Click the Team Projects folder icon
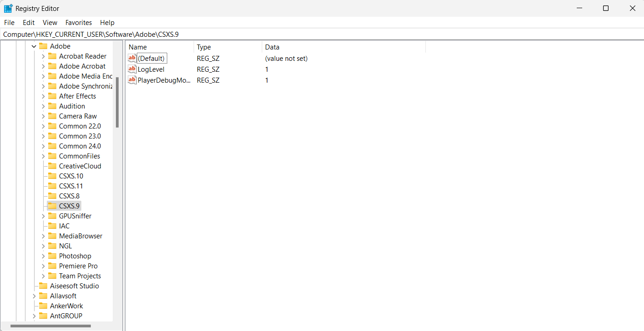644x331 pixels. (x=52, y=276)
